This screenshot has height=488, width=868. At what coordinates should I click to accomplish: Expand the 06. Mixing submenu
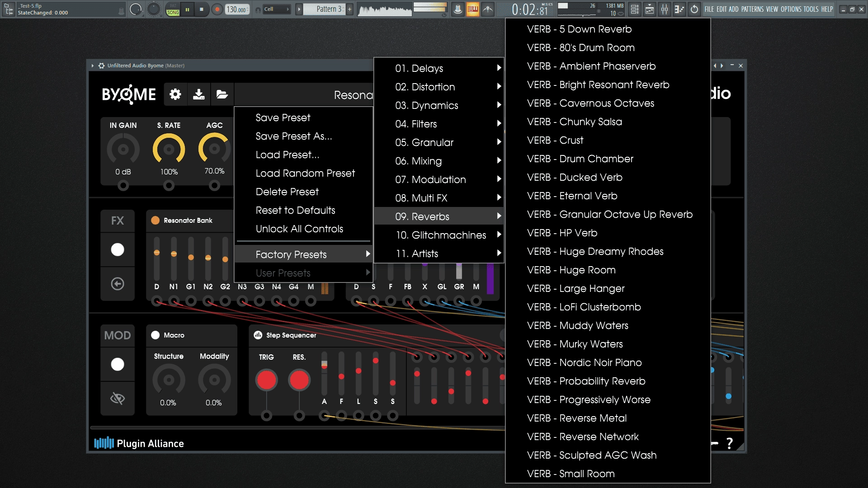click(439, 161)
